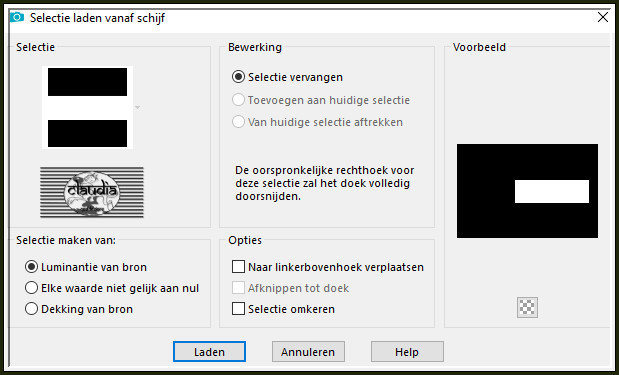Open Help for this dialog
Viewport: 619px width, 375px height.
(x=407, y=352)
